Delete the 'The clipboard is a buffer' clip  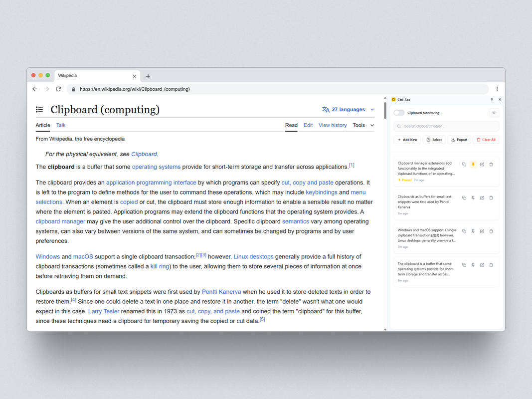click(x=491, y=265)
